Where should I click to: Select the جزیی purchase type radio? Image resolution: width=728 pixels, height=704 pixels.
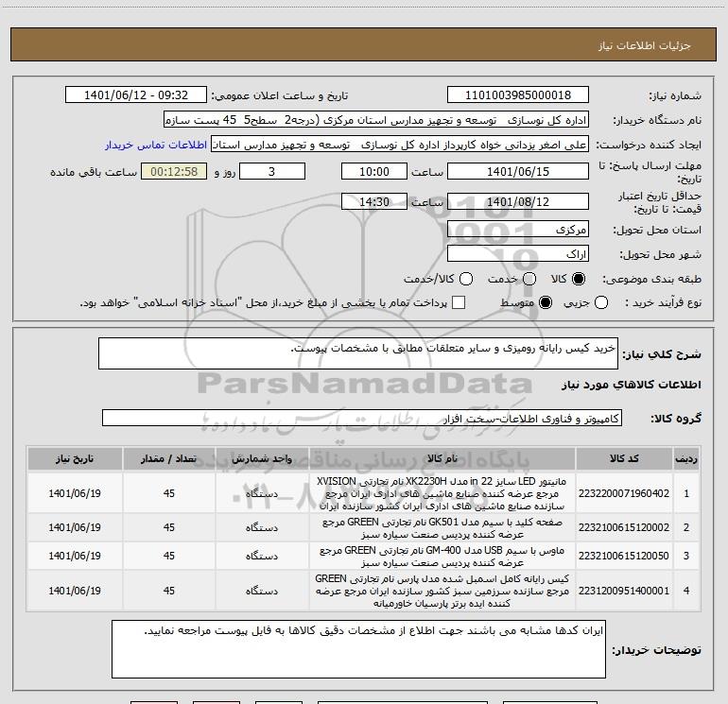pyautogui.click(x=600, y=302)
